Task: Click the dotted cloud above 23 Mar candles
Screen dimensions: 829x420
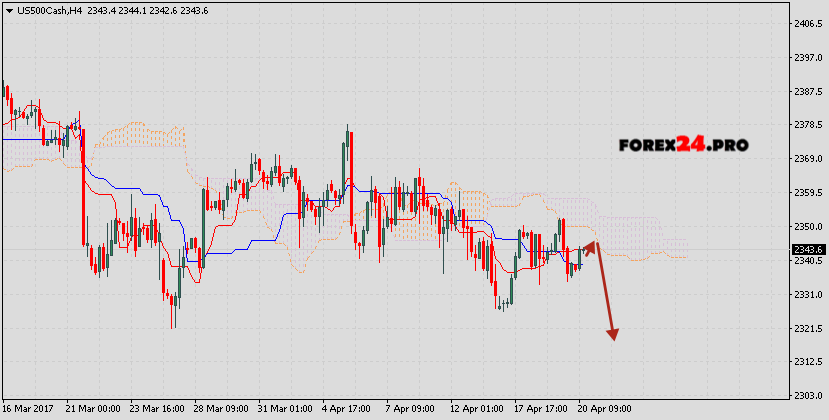Action: pos(140,135)
